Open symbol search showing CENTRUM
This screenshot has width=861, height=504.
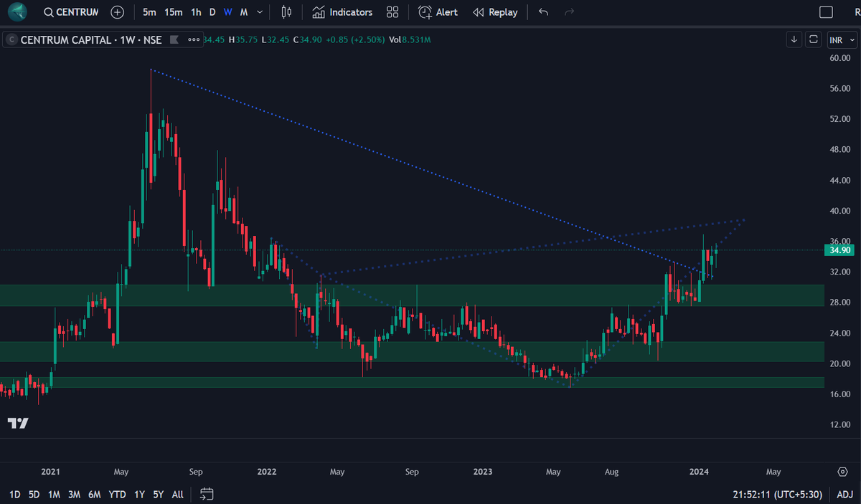70,12
